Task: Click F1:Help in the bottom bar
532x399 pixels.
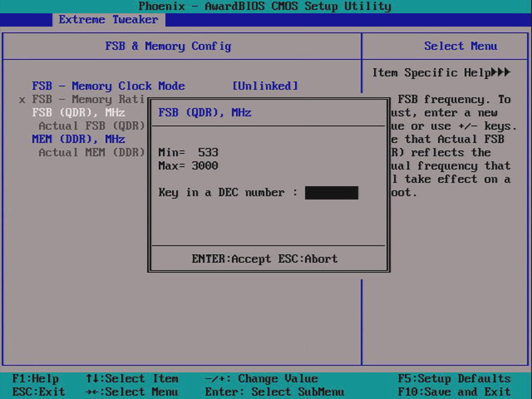Action: click(x=35, y=378)
